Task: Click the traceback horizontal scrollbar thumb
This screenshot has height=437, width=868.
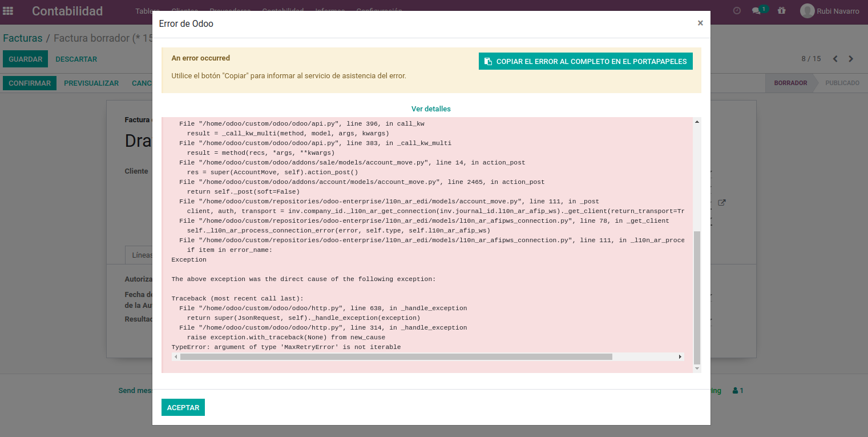Action: pyautogui.click(x=396, y=357)
